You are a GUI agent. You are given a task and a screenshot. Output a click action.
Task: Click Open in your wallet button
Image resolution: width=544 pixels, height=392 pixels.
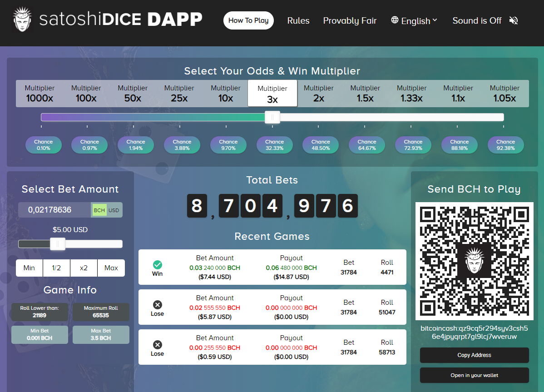(474, 375)
